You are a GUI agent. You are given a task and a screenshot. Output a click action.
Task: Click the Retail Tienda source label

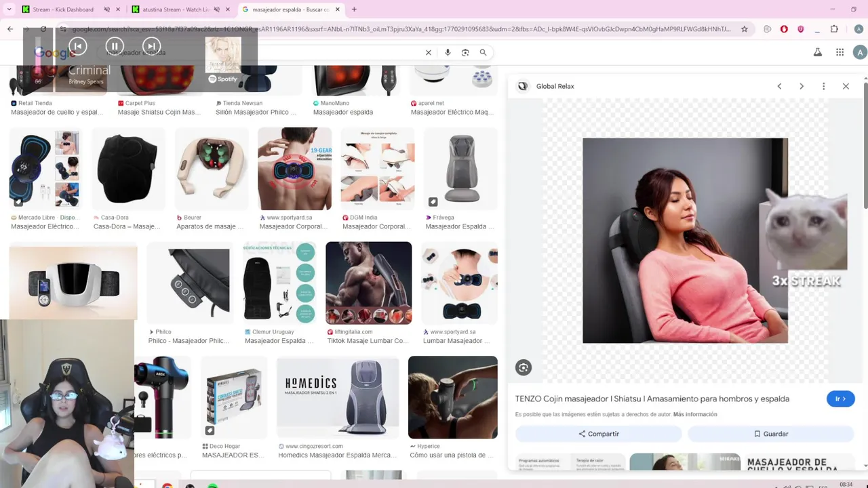point(35,103)
